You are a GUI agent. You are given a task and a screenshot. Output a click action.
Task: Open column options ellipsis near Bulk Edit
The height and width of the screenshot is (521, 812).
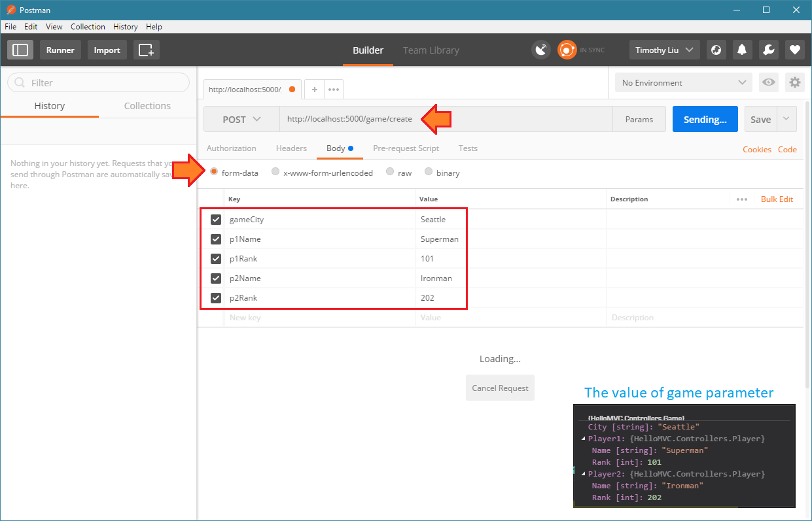(x=741, y=199)
